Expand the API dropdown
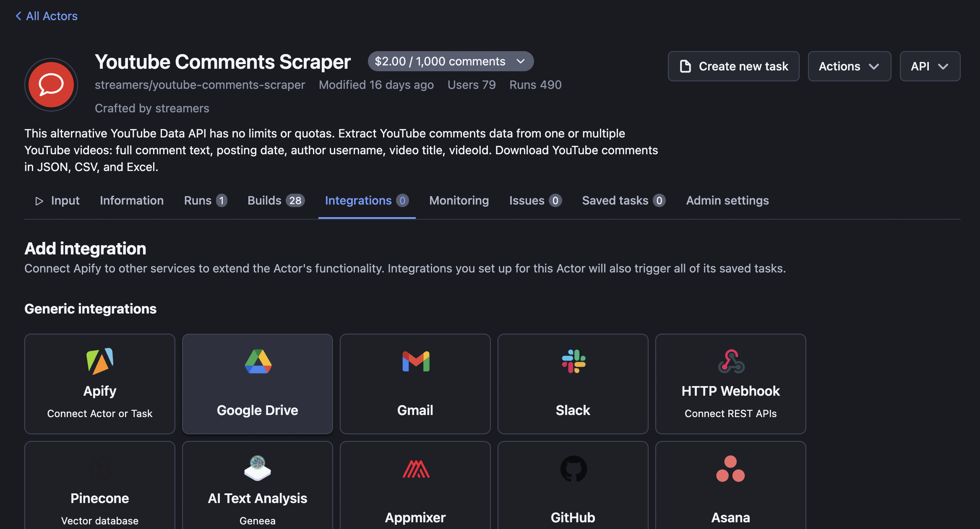 (930, 66)
